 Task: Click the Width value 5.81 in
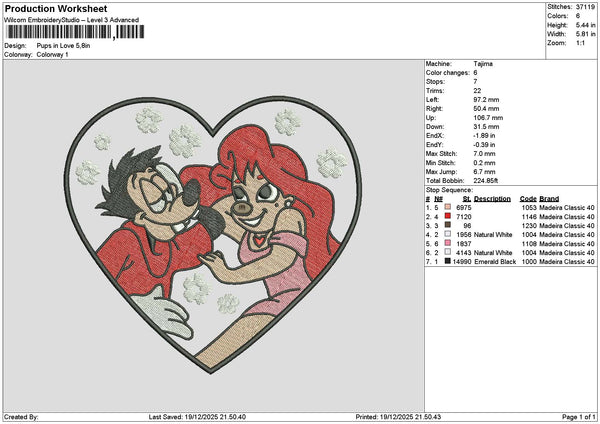pos(585,34)
